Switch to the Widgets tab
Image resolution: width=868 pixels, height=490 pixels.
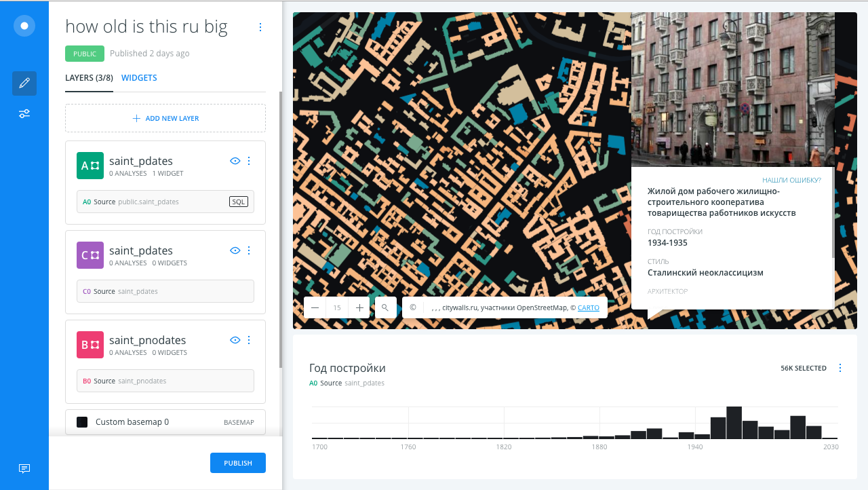(139, 78)
